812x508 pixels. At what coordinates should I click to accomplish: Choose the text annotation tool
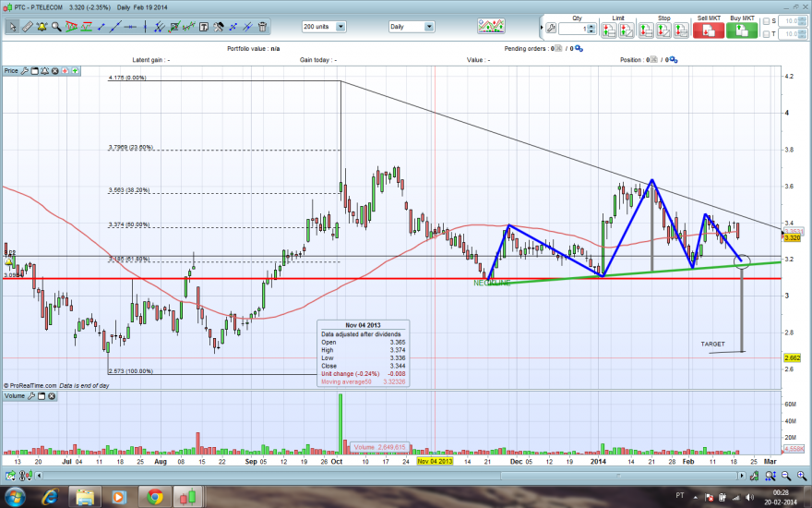click(x=204, y=27)
